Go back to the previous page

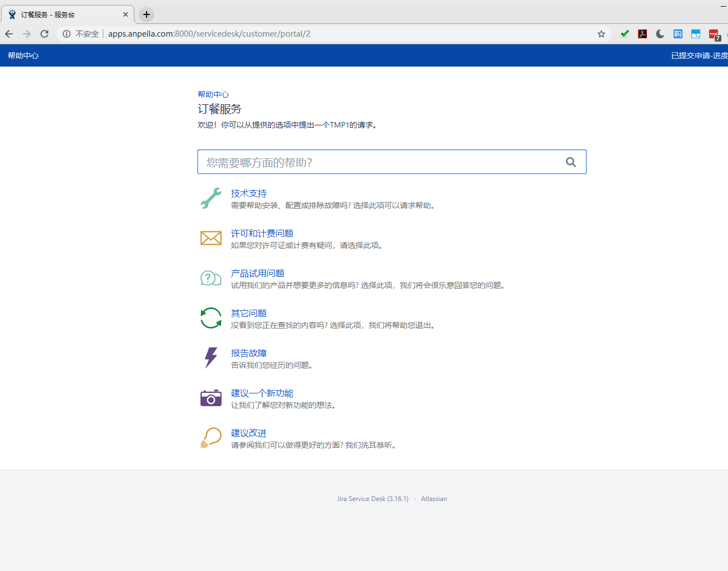click(9, 34)
